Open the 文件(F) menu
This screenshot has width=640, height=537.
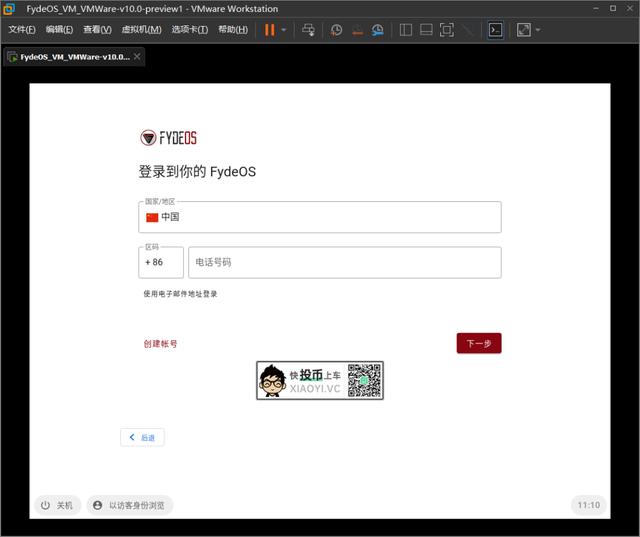click(x=22, y=29)
